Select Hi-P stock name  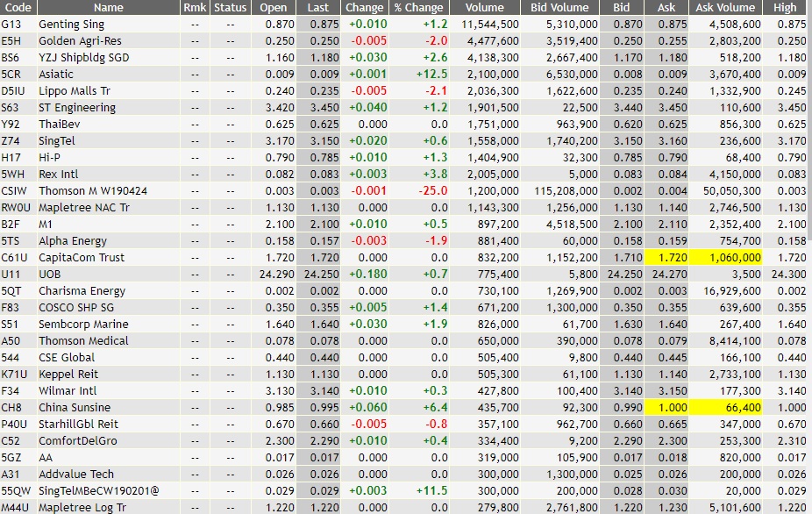[x=50, y=158]
